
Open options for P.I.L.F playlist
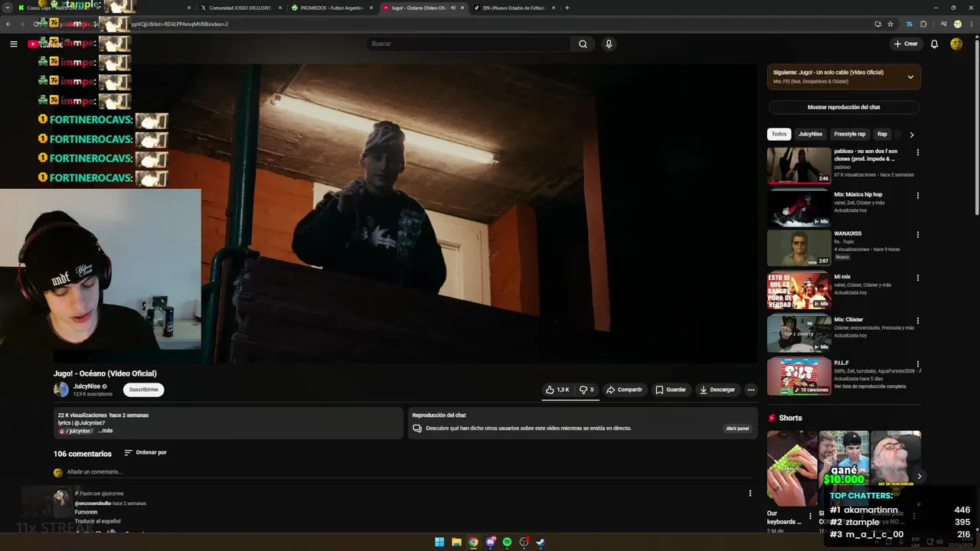pyautogui.click(x=917, y=364)
